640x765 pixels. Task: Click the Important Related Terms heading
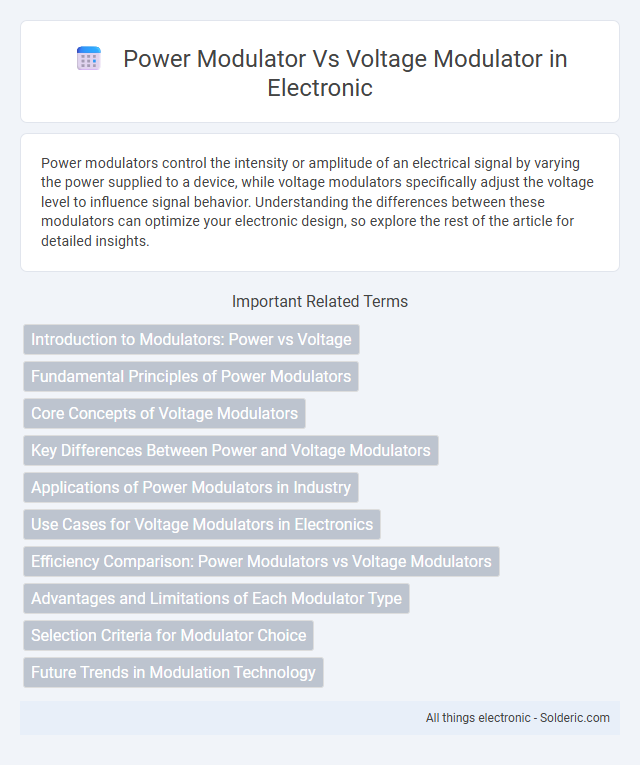(x=320, y=302)
